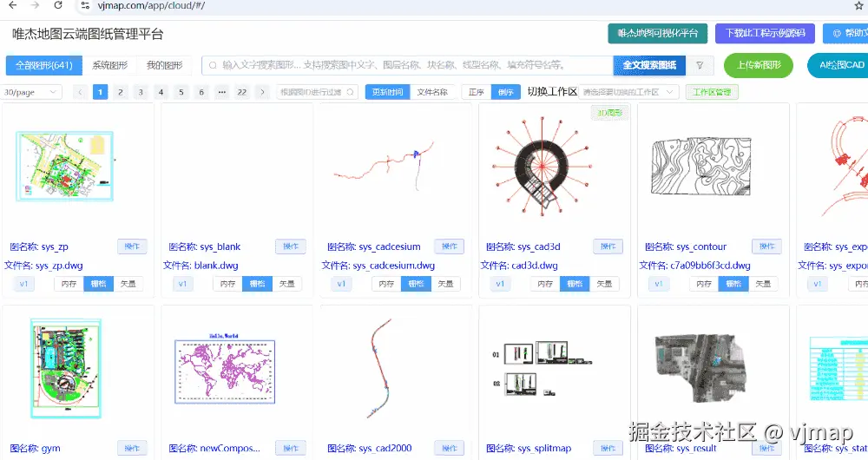Go to next page arrow in pagination
The image size is (868, 460).
262,92
